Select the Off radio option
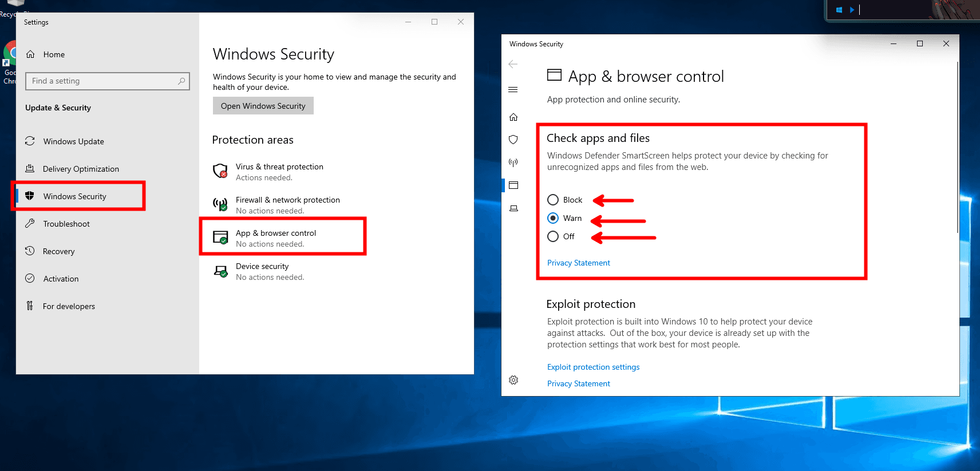The image size is (980, 471). [x=553, y=236]
